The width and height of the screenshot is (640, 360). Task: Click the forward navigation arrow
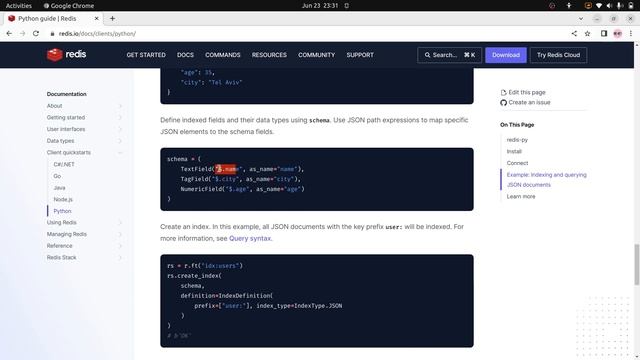(22, 33)
